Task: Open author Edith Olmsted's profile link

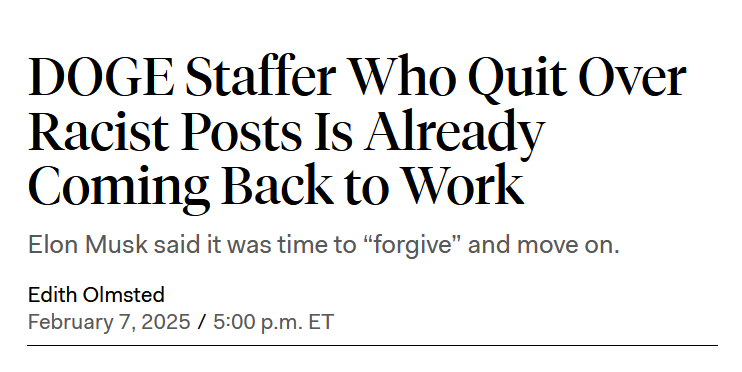Action: click(96, 295)
